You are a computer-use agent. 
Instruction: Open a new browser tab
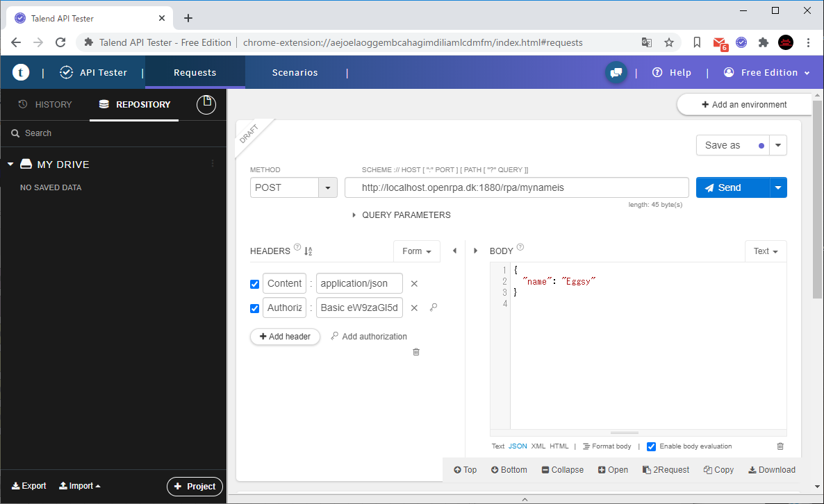coord(188,18)
